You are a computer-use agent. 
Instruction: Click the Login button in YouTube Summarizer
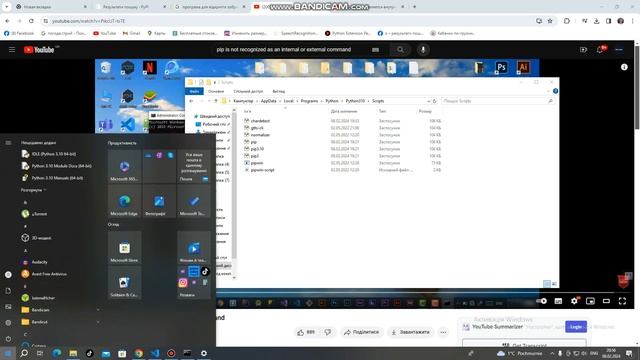point(576,327)
